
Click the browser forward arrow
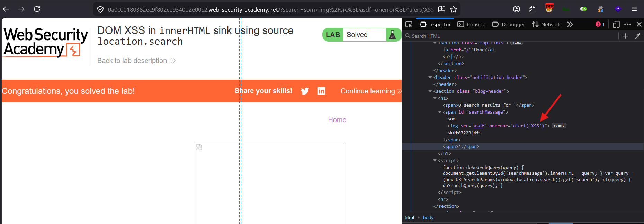click(21, 9)
